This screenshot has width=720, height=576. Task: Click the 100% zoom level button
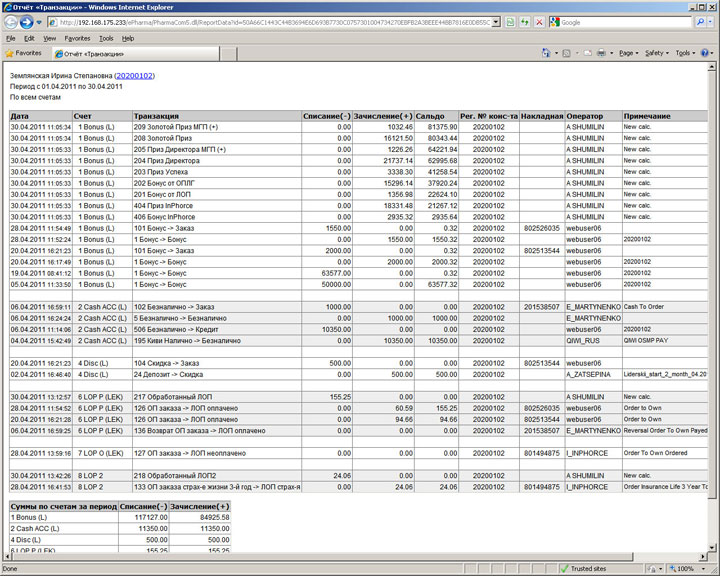tap(681, 569)
